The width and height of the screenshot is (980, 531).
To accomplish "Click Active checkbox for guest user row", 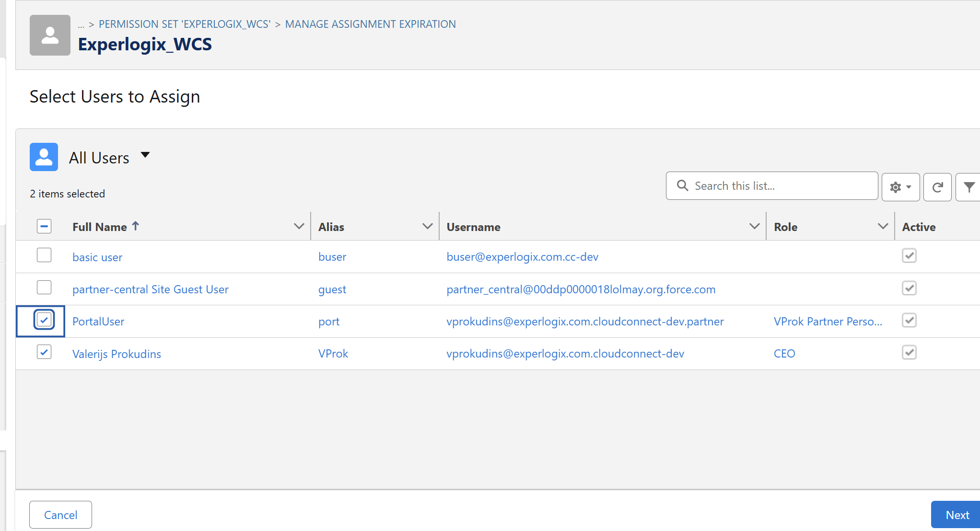I will click(909, 288).
